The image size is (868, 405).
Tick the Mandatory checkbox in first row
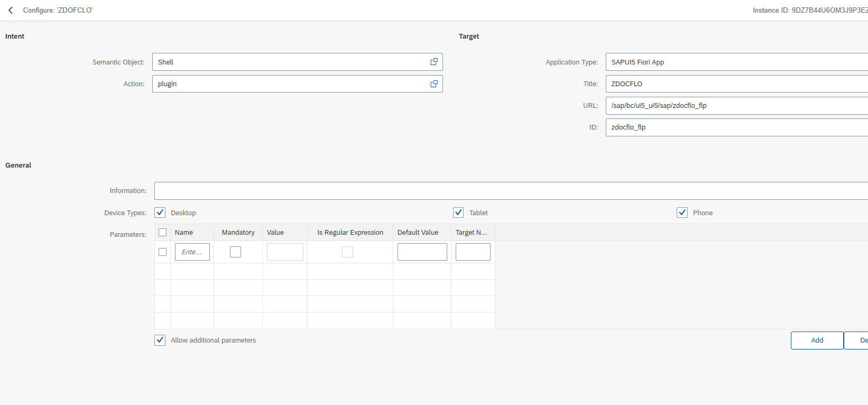click(x=235, y=252)
